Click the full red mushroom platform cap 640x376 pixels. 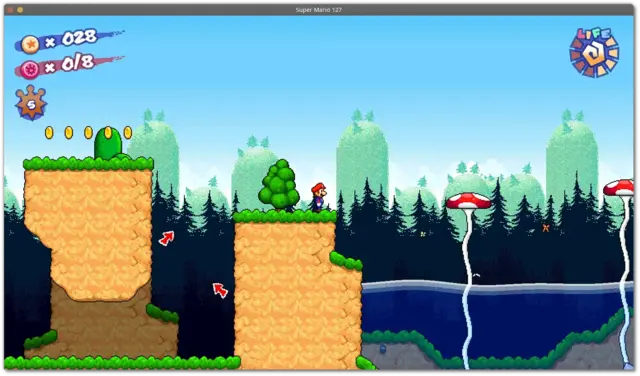(469, 201)
